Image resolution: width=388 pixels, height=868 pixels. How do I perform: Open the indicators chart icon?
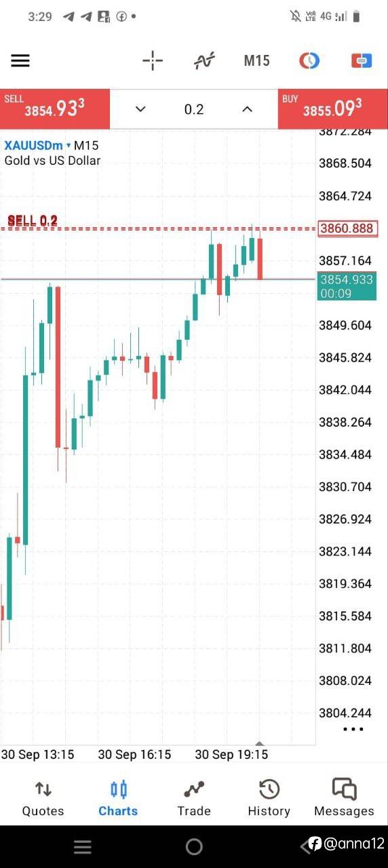[204, 60]
